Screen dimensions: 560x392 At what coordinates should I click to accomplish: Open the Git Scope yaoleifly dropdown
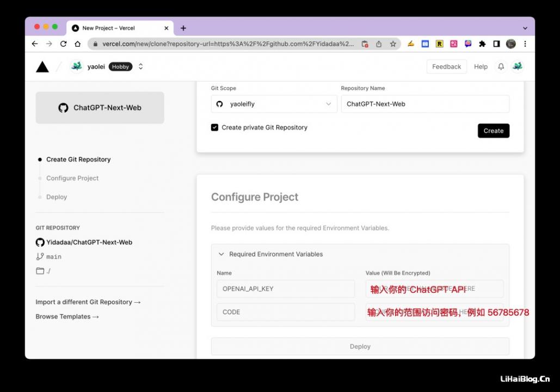coord(274,104)
